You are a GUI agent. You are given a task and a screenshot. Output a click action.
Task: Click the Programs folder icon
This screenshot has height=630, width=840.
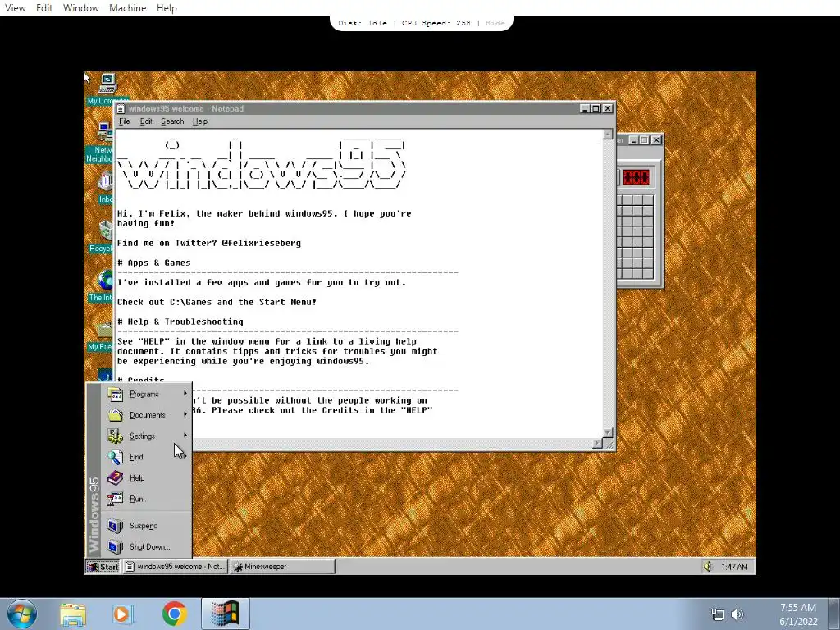[115, 395]
